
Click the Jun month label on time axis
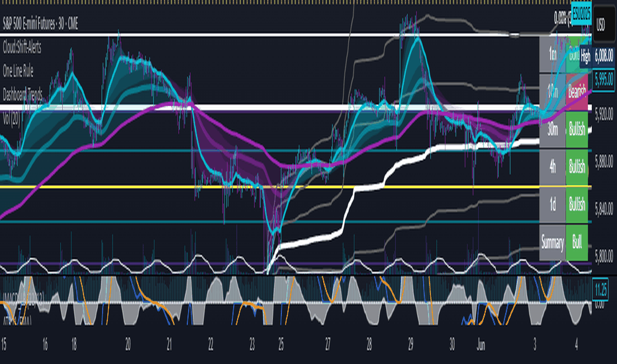coord(481,345)
